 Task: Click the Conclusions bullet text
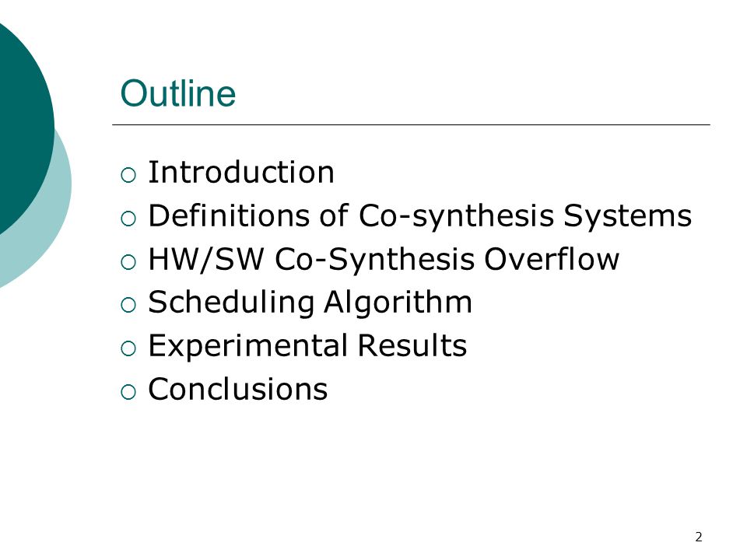click(238, 389)
